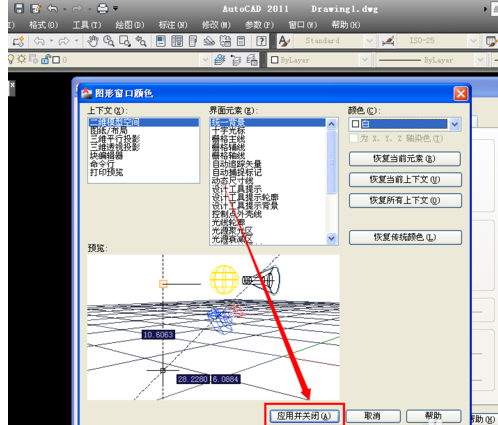Open the QuickCalc calculator icon
498x425 pixels.
241,41
